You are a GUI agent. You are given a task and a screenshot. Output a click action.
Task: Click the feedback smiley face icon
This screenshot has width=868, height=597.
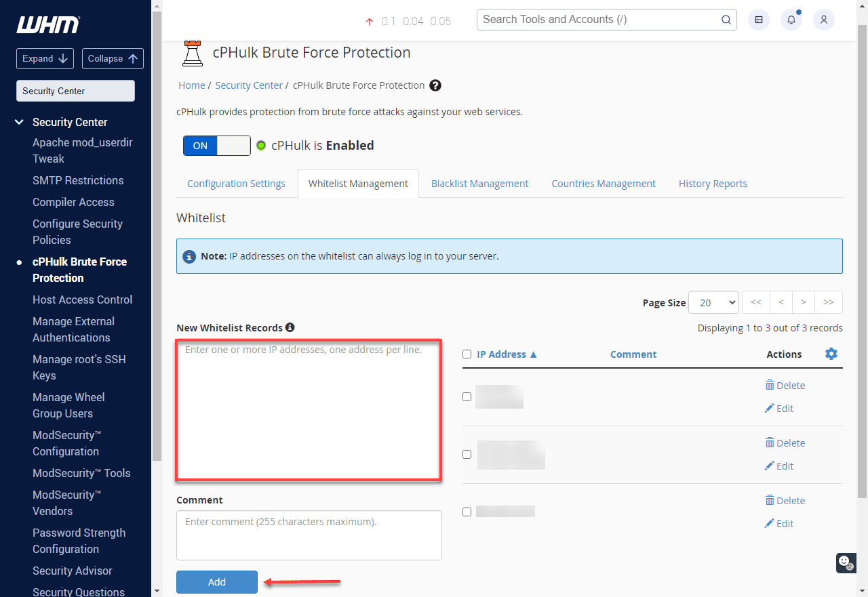[845, 562]
